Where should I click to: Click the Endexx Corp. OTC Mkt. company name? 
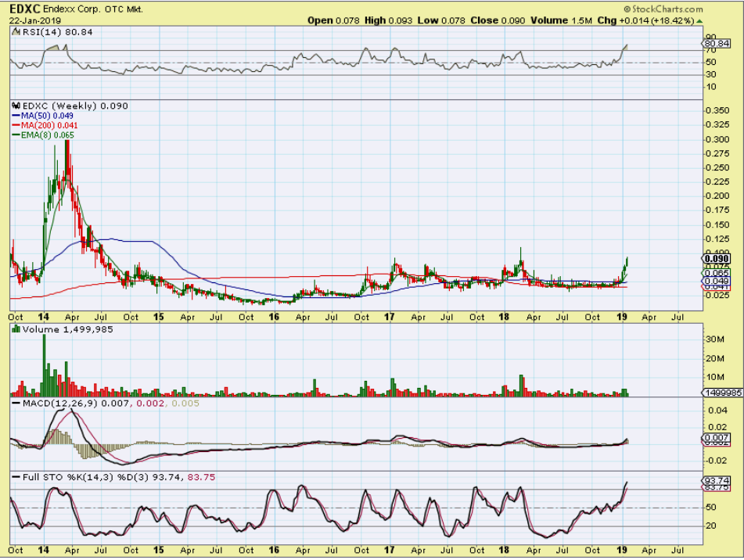(93, 9)
